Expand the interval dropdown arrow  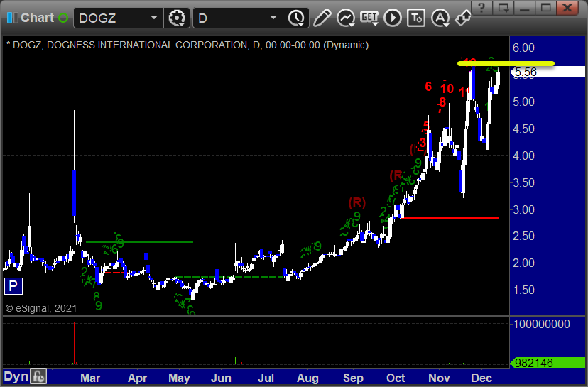pos(273,18)
